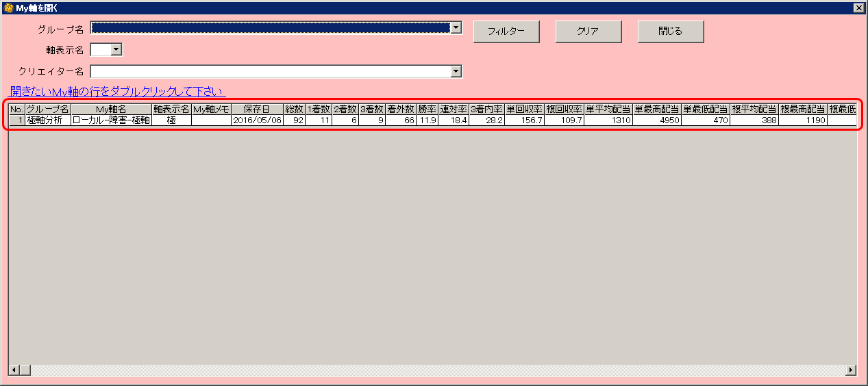This screenshot has height=386, width=868.
Task: Open the クリエイター名 dropdown arrow
Action: coord(456,71)
